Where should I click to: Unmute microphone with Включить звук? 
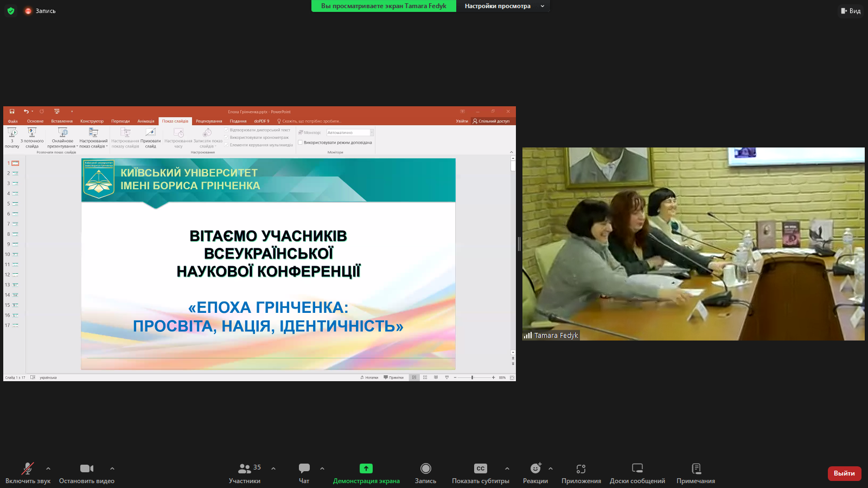(28, 473)
